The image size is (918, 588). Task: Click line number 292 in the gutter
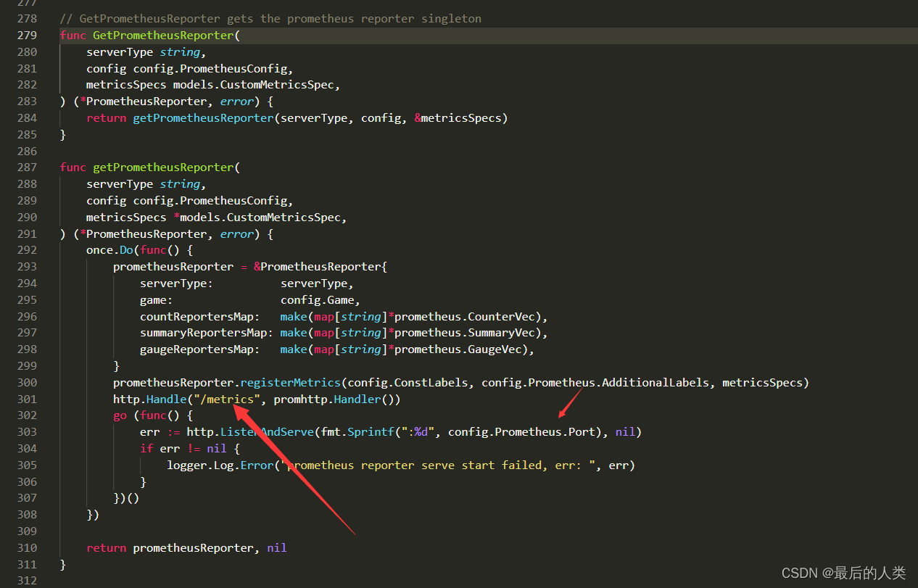point(27,249)
